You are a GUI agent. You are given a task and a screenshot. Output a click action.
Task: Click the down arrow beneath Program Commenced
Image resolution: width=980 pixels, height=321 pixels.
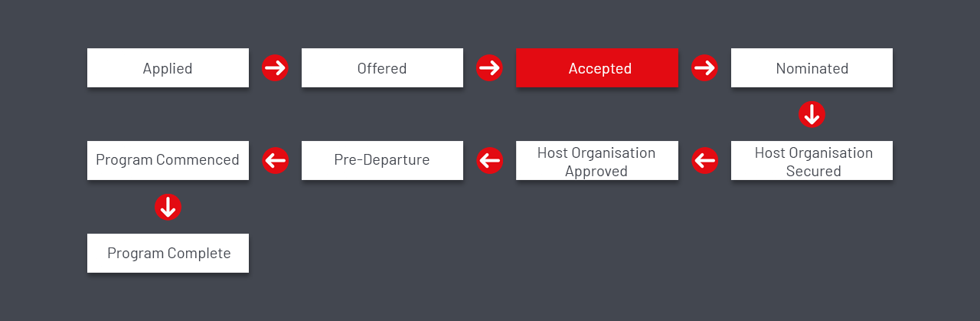168,207
